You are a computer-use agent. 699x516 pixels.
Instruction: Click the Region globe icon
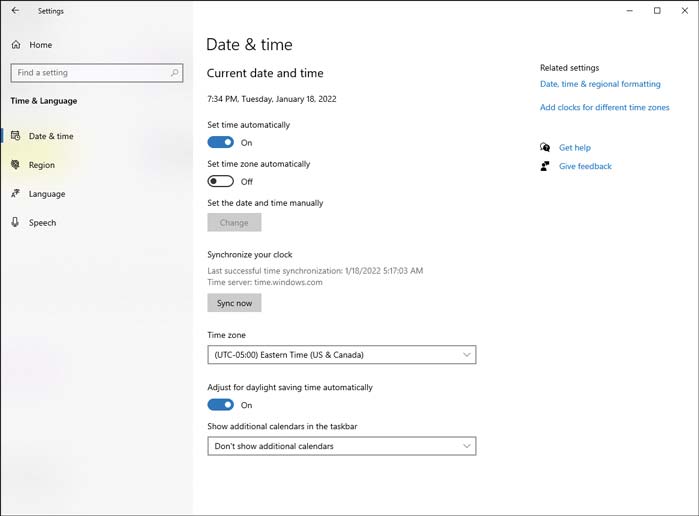pyautogui.click(x=16, y=165)
